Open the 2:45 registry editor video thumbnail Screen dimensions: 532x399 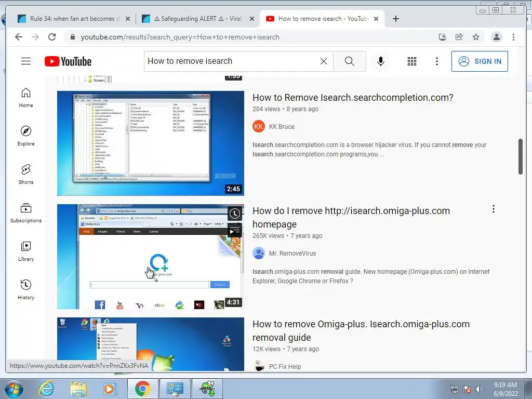coord(151,143)
